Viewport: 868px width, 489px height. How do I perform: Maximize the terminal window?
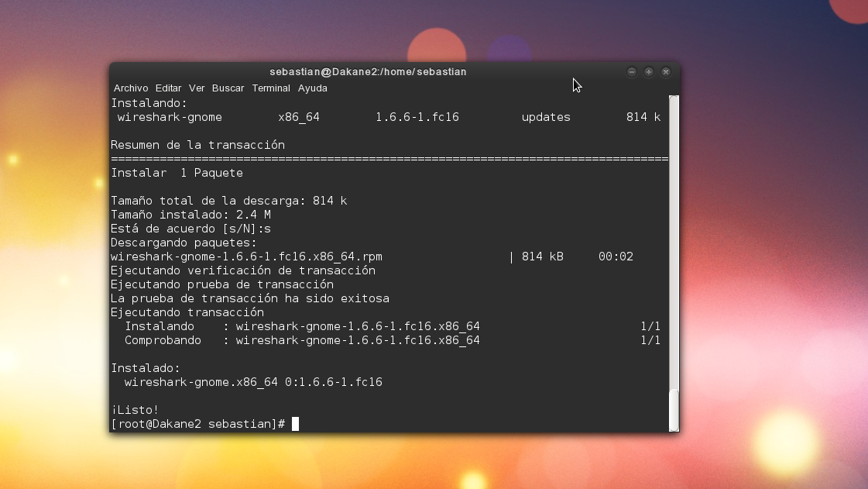(649, 72)
